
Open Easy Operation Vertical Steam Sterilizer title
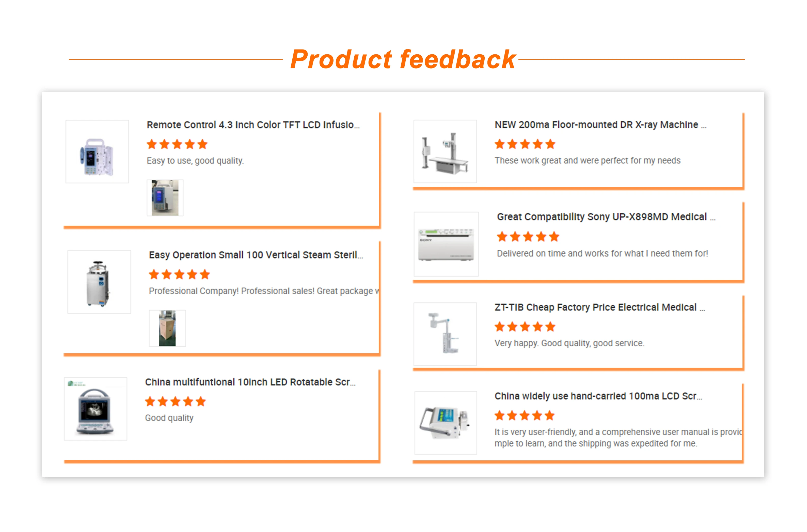256,255
